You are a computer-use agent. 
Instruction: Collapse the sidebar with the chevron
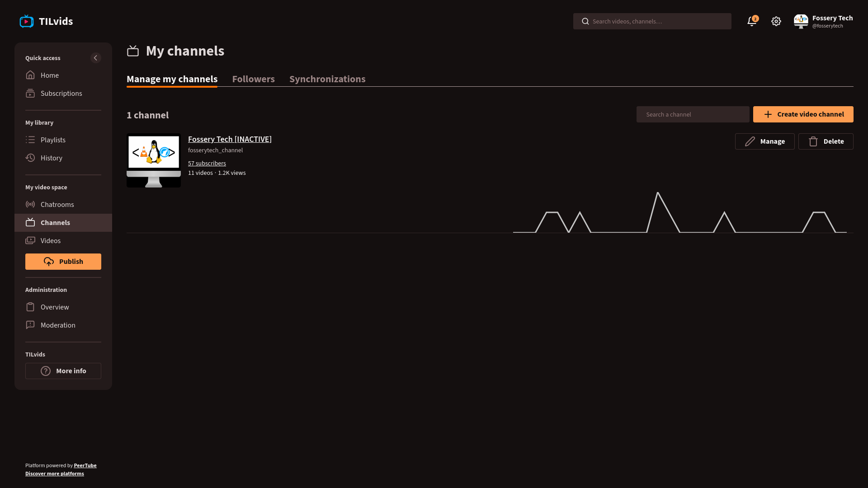click(x=95, y=58)
